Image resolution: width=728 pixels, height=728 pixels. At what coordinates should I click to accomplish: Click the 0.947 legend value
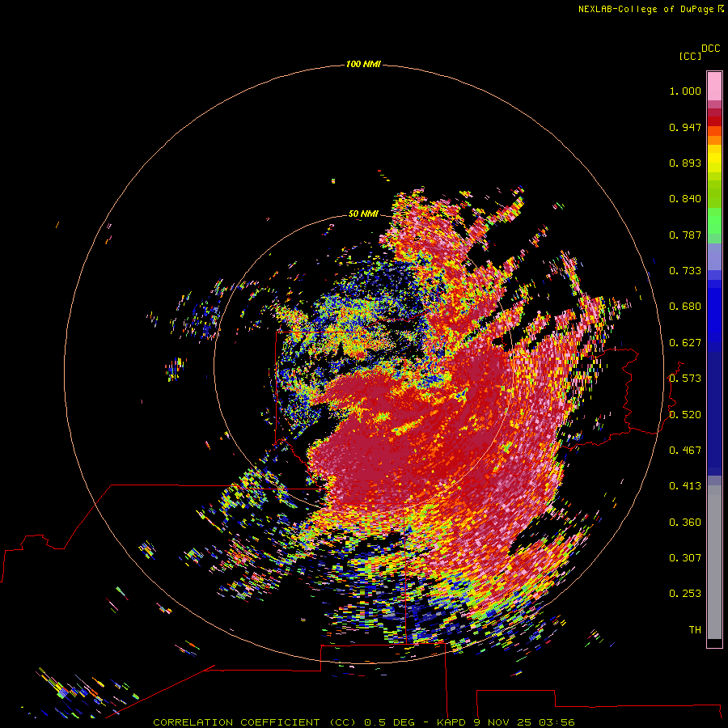tap(685, 127)
